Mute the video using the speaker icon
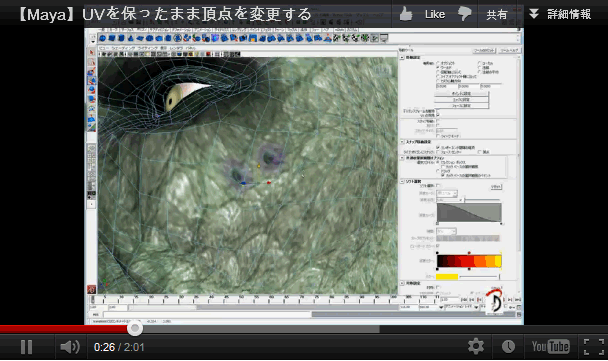 point(70,347)
